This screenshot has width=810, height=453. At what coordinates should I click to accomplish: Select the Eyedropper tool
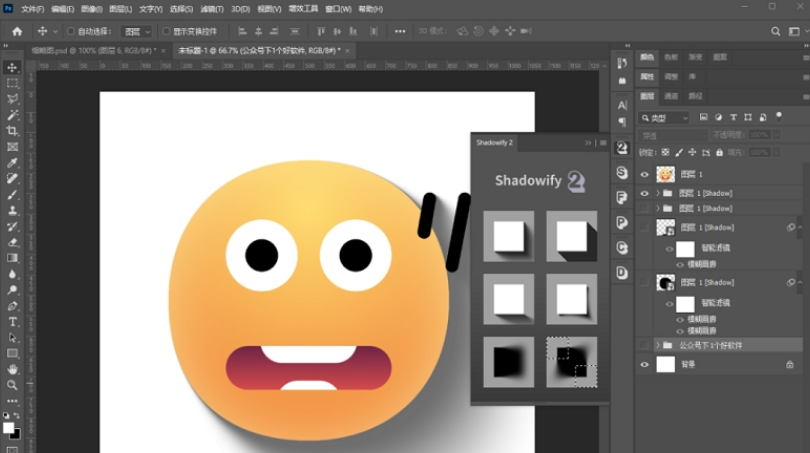tap(12, 163)
